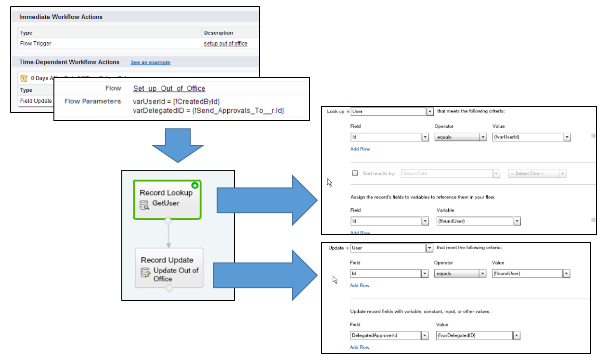Open the setup out of office link
The height and width of the screenshot is (364, 609).
225,43
